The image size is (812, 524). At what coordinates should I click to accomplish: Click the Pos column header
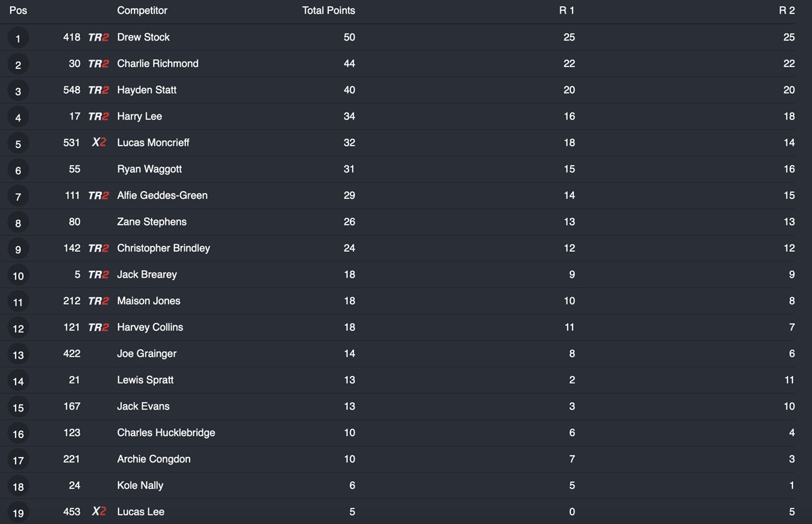coord(18,11)
